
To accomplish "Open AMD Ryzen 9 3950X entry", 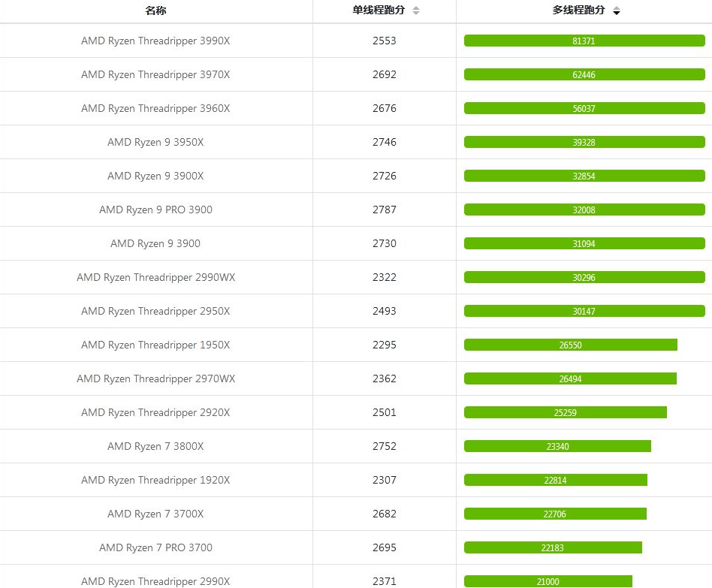I will (155, 142).
